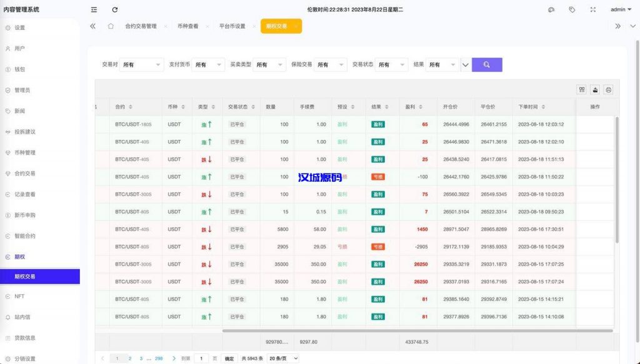Switch to the 币种查看 tab

(x=187, y=26)
